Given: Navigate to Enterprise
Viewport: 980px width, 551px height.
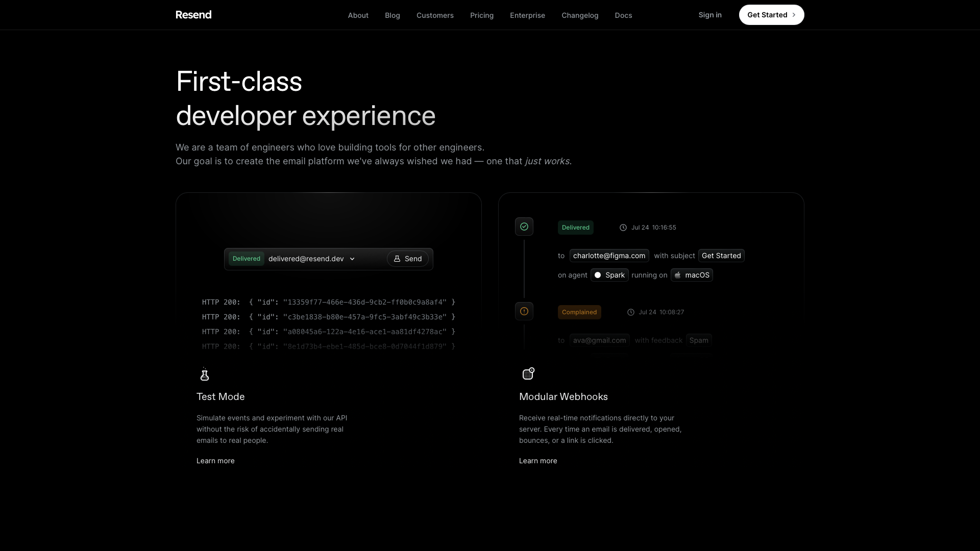Looking at the screenshot, I should click(527, 15).
